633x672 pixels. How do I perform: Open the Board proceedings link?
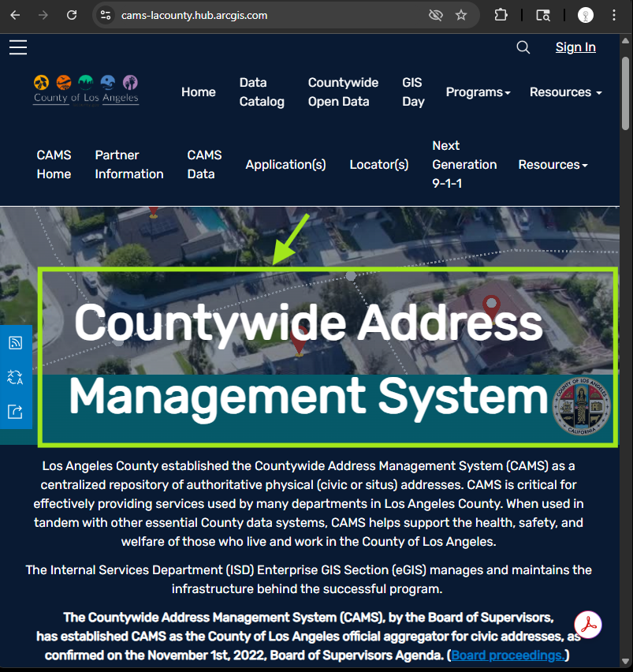tap(507, 655)
